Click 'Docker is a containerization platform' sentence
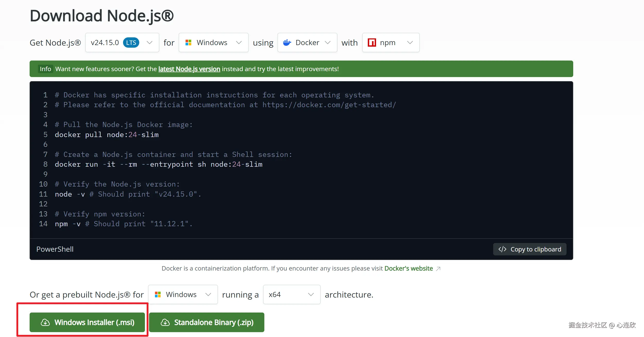Screen dimensions: 644x337 (272, 268)
